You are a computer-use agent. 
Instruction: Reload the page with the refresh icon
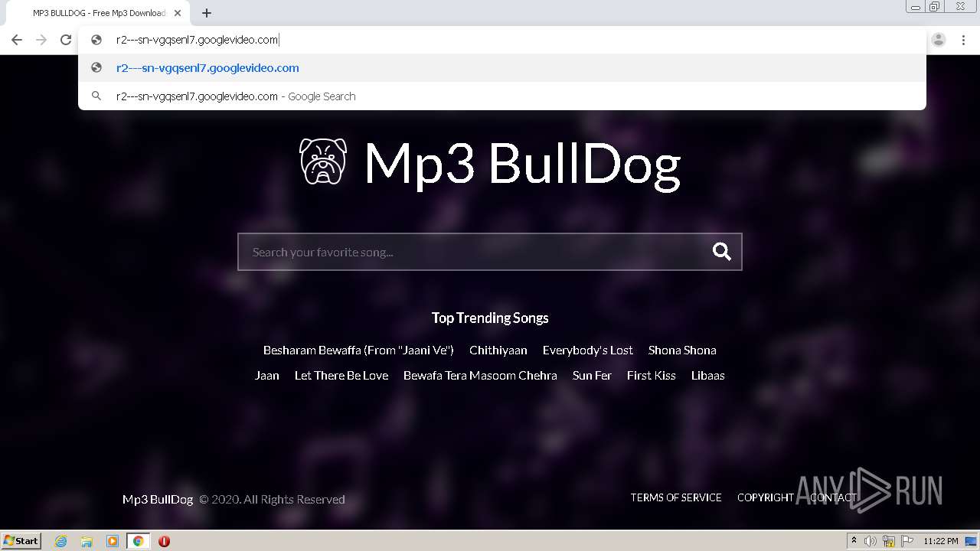click(x=66, y=40)
